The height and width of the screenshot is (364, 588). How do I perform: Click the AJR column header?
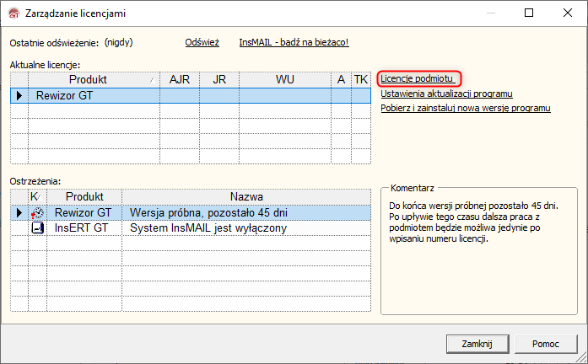tap(180, 79)
